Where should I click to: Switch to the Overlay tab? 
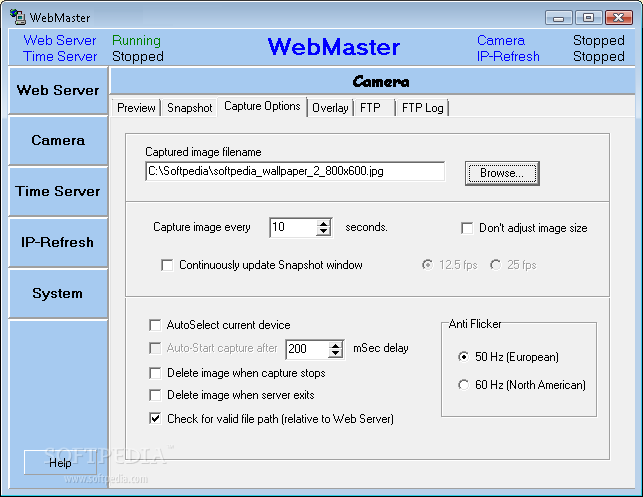pyautogui.click(x=330, y=108)
